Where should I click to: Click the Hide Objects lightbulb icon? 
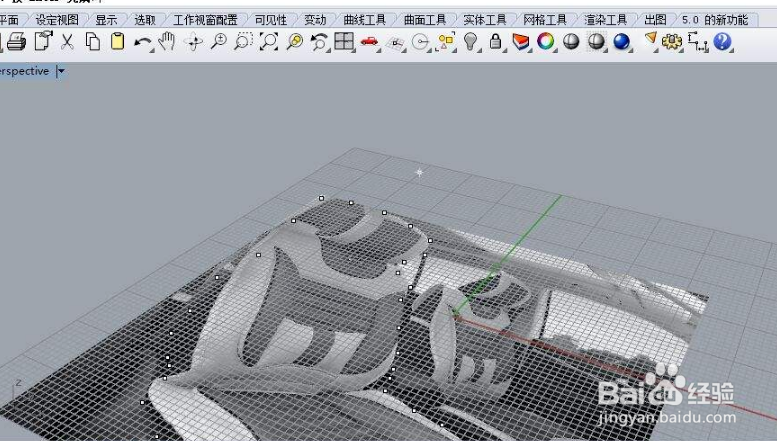point(470,42)
